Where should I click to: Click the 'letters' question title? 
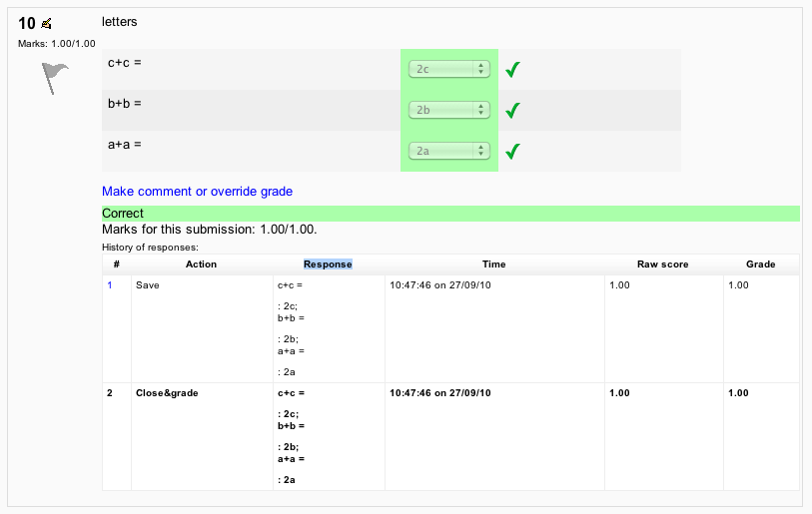coord(120,22)
